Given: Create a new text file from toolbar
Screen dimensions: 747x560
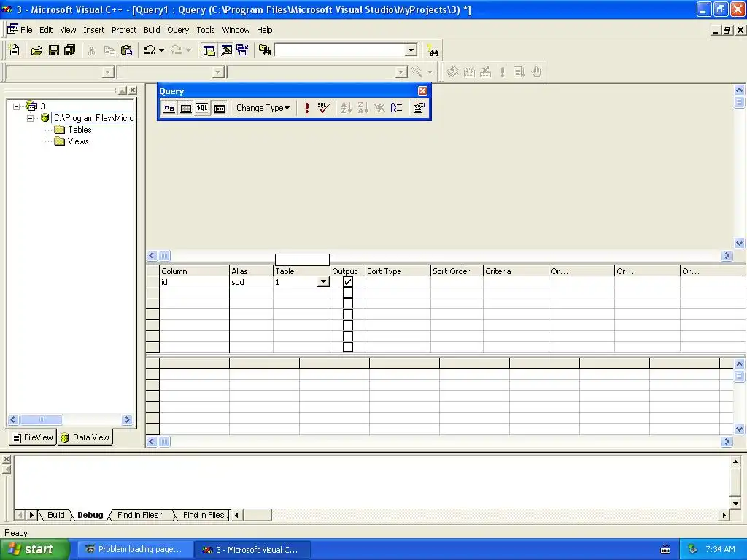Looking at the screenshot, I should pyautogui.click(x=15, y=50).
